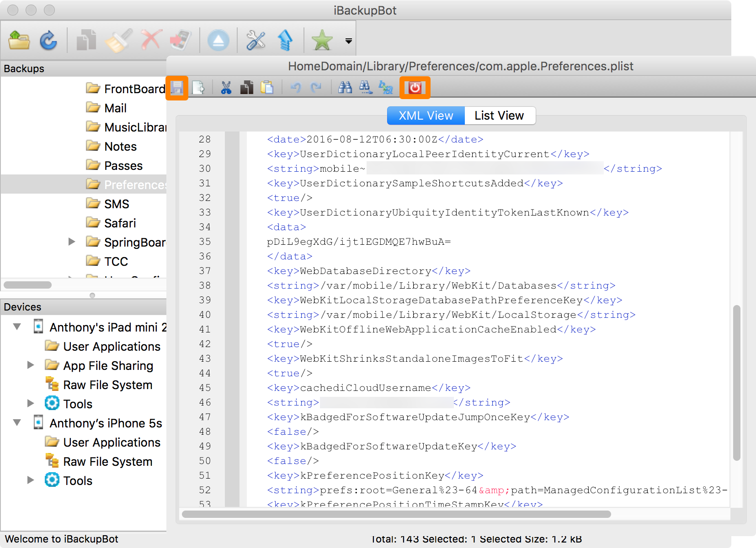Paste using the clipboard icon
The height and width of the screenshot is (548, 756).
click(267, 88)
